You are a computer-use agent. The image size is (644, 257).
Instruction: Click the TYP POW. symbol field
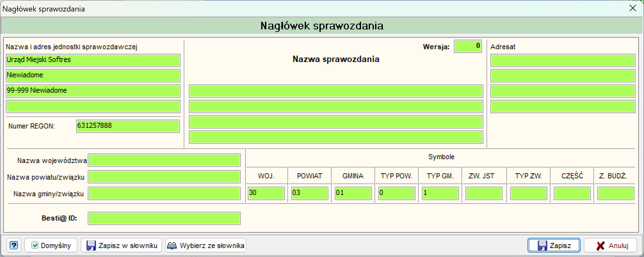[397, 193]
